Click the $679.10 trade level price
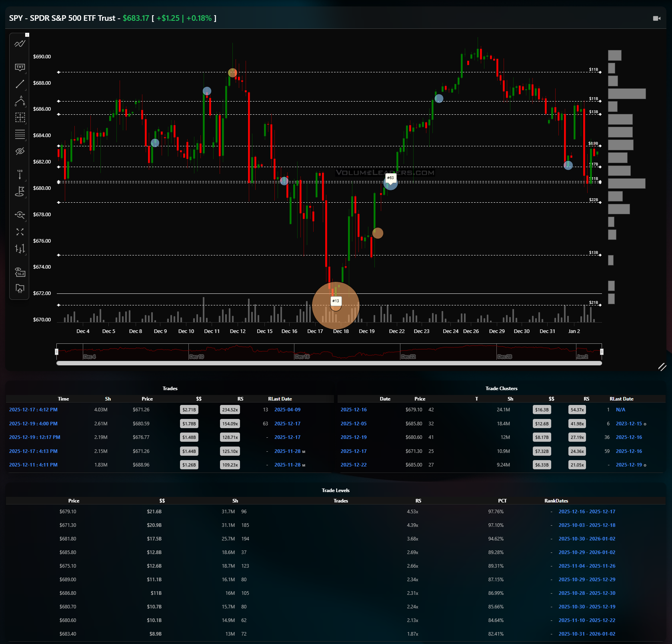Screen dimensions: 672x644 point(68,512)
